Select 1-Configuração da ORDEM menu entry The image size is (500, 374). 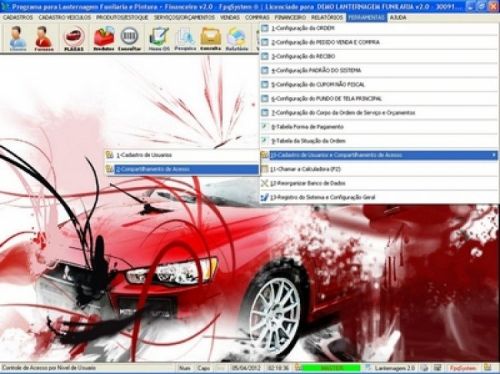(379, 28)
